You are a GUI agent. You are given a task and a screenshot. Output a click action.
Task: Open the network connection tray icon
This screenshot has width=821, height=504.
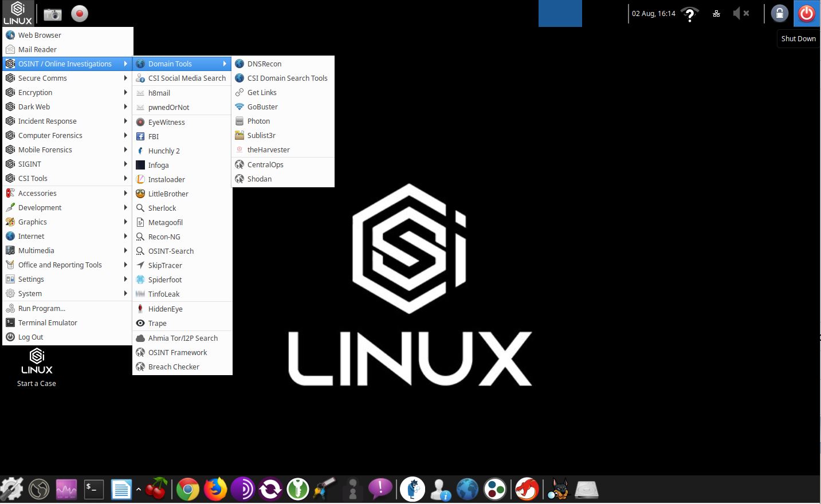716,14
